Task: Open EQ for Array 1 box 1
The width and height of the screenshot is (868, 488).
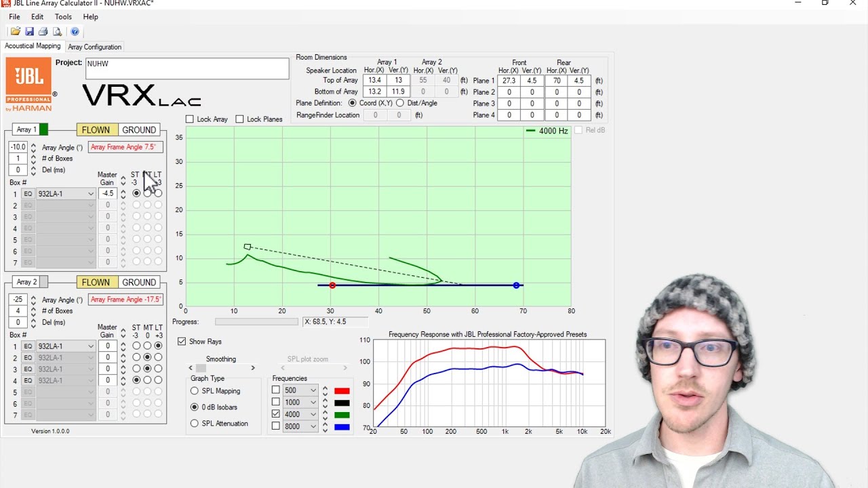Action: coord(28,194)
